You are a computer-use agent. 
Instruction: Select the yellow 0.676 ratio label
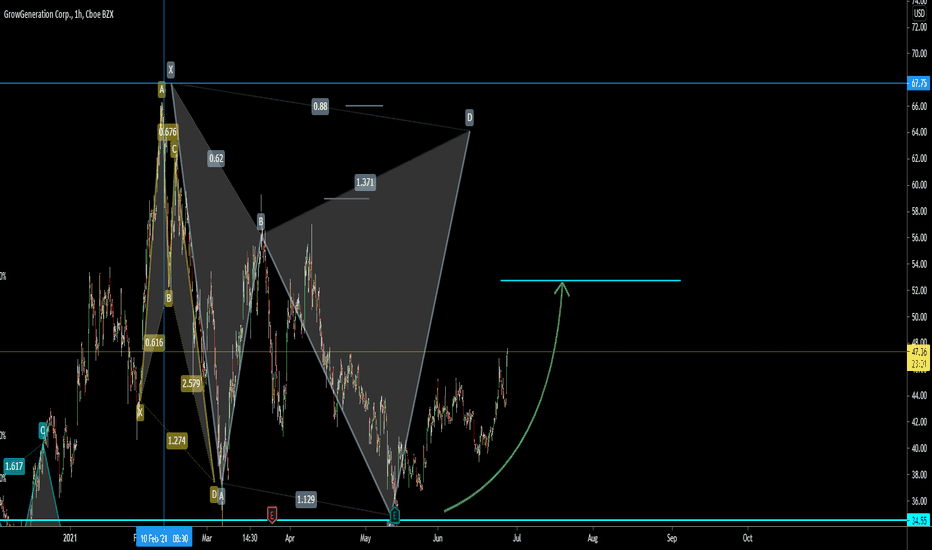(168, 132)
